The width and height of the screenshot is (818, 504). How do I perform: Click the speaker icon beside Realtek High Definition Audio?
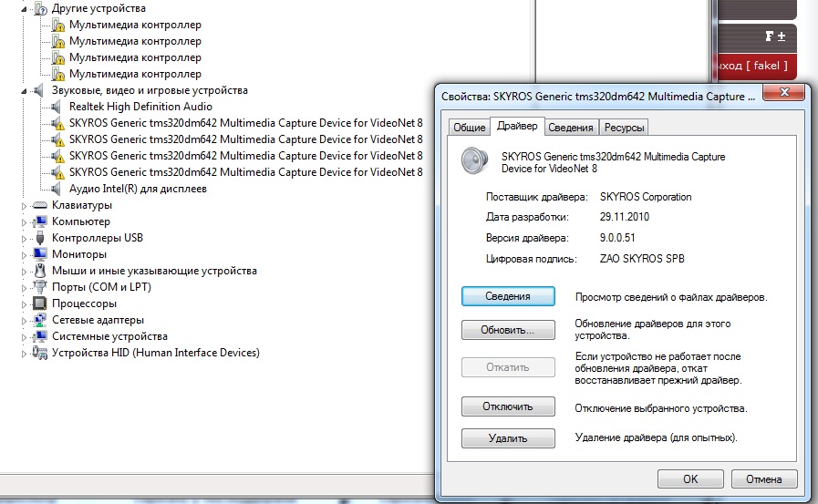point(58,107)
